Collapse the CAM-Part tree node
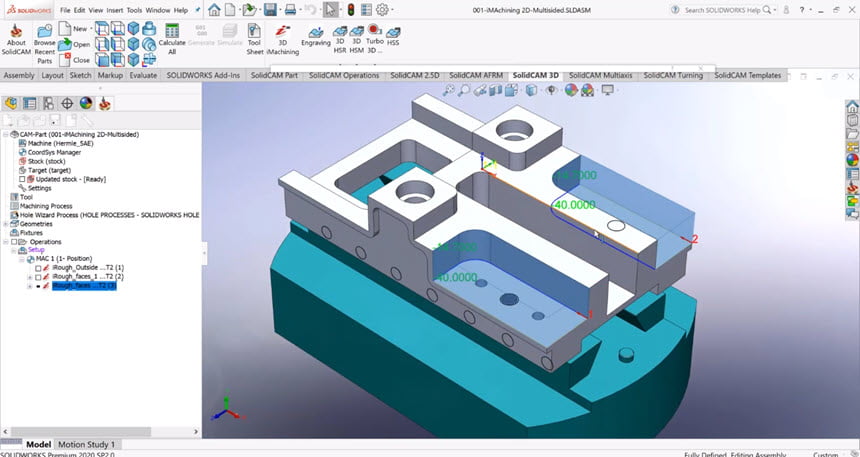Screen dimensions: 860x457 (5, 134)
